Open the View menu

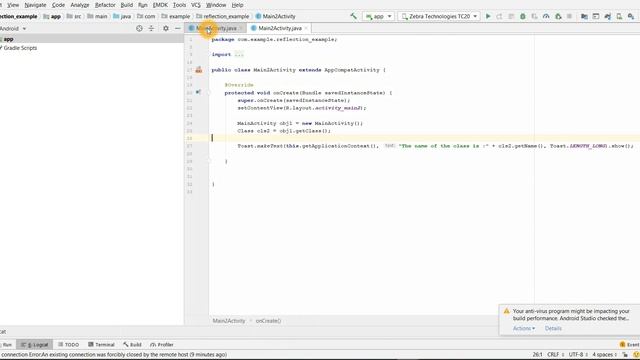click(13, 5)
